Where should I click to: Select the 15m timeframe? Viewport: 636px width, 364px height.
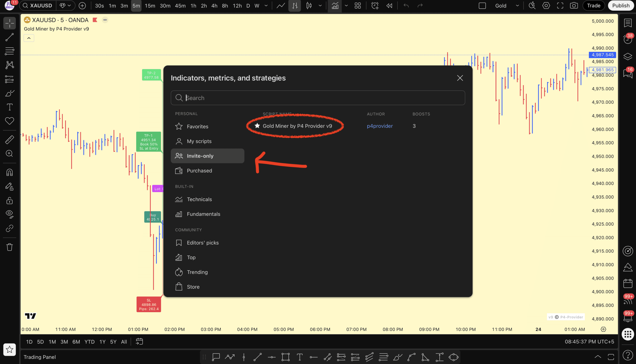[150, 5]
